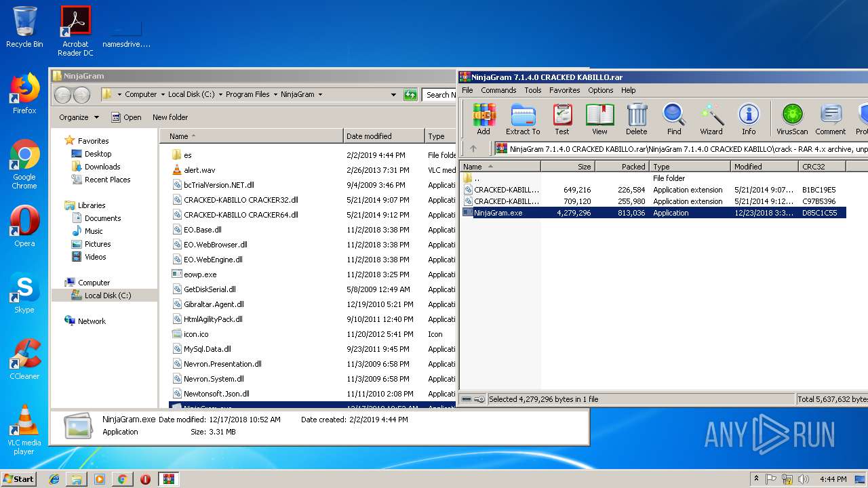
Task: Click the Start button
Action: [x=19, y=479]
